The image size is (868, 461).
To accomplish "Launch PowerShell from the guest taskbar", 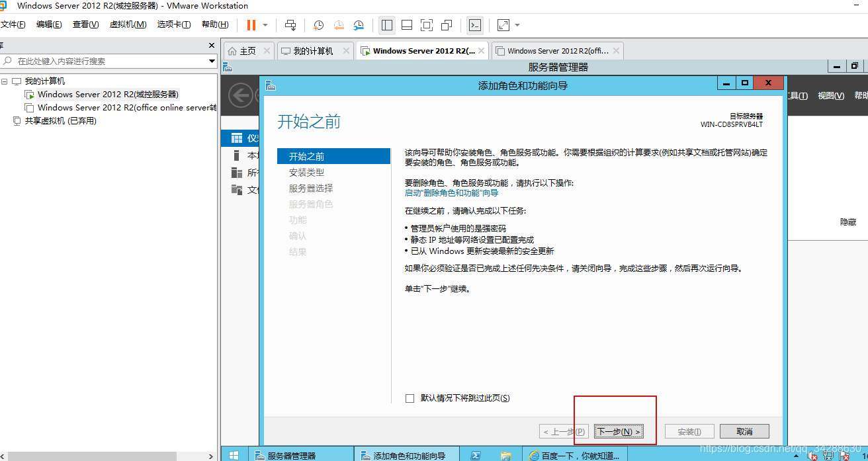I will tap(476, 455).
